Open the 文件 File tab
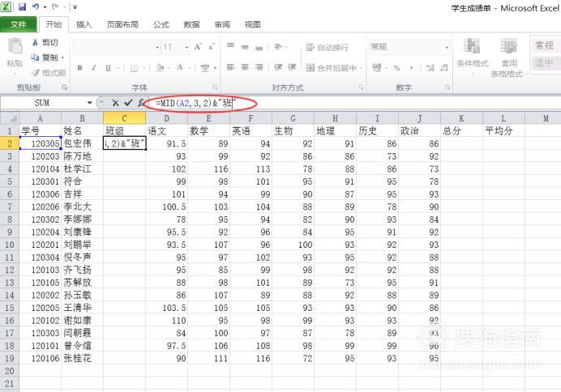The width and height of the screenshot is (561, 392). pyautogui.click(x=19, y=24)
